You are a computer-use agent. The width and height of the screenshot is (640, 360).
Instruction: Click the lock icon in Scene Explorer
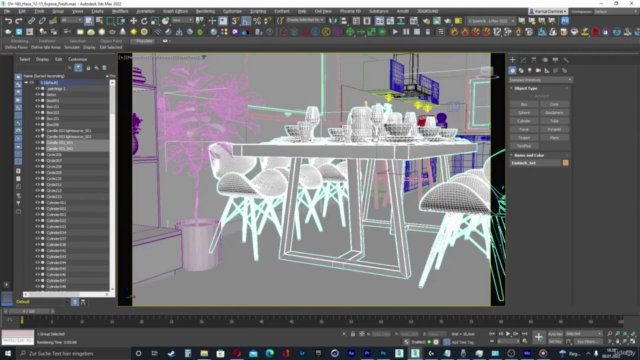click(x=88, y=68)
